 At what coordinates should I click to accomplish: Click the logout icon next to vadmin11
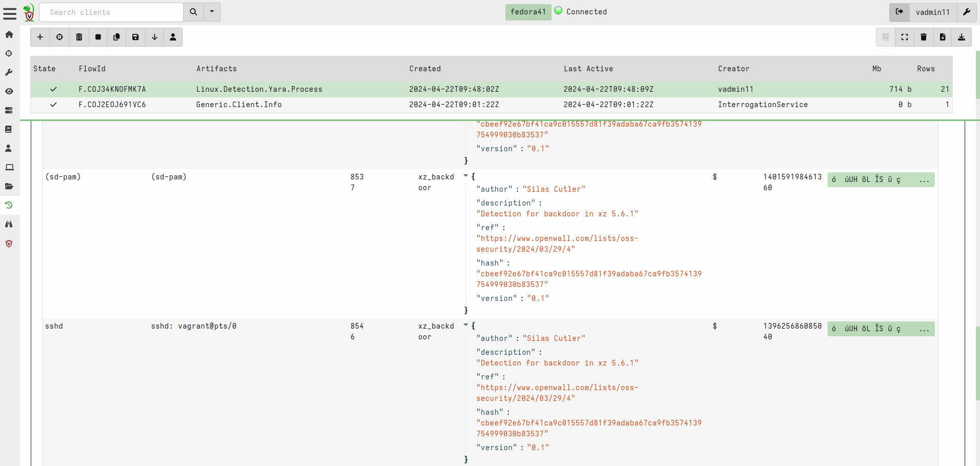(x=899, y=12)
